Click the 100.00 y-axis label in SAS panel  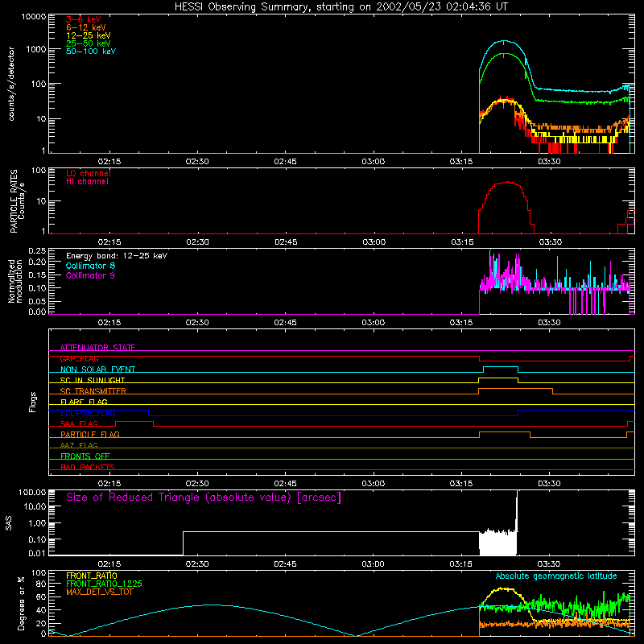pyautogui.click(x=32, y=493)
